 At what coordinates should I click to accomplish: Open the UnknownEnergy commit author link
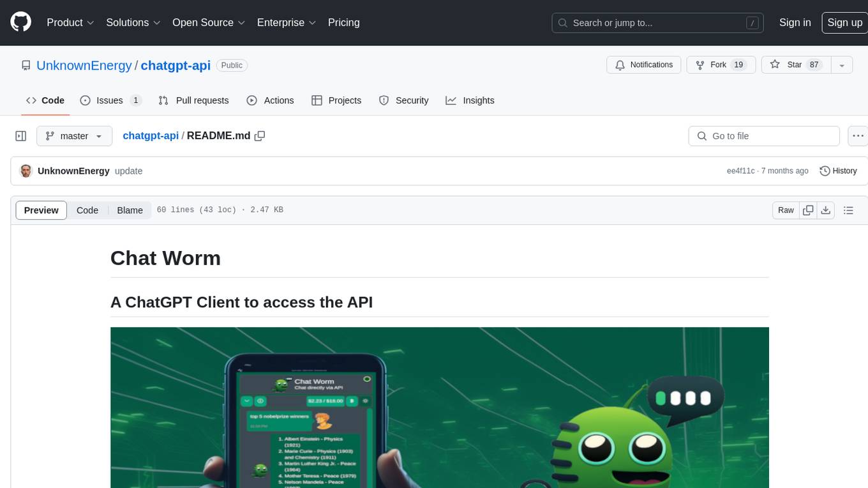pyautogui.click(x=73, y=171)
